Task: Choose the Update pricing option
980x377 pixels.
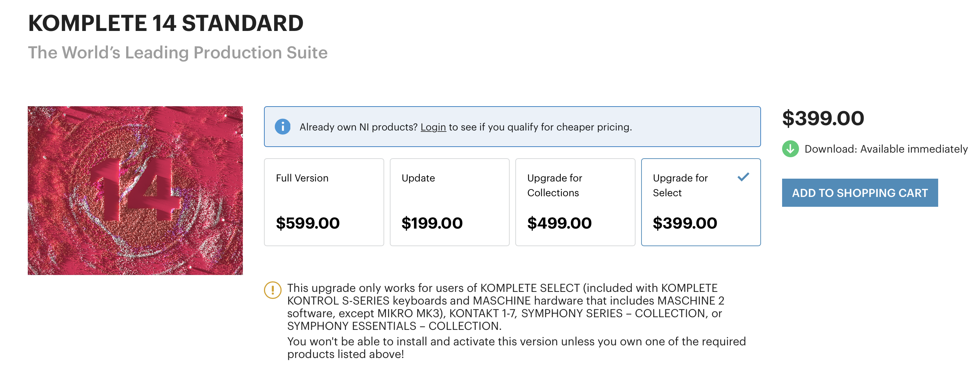Action: (449, 202)
